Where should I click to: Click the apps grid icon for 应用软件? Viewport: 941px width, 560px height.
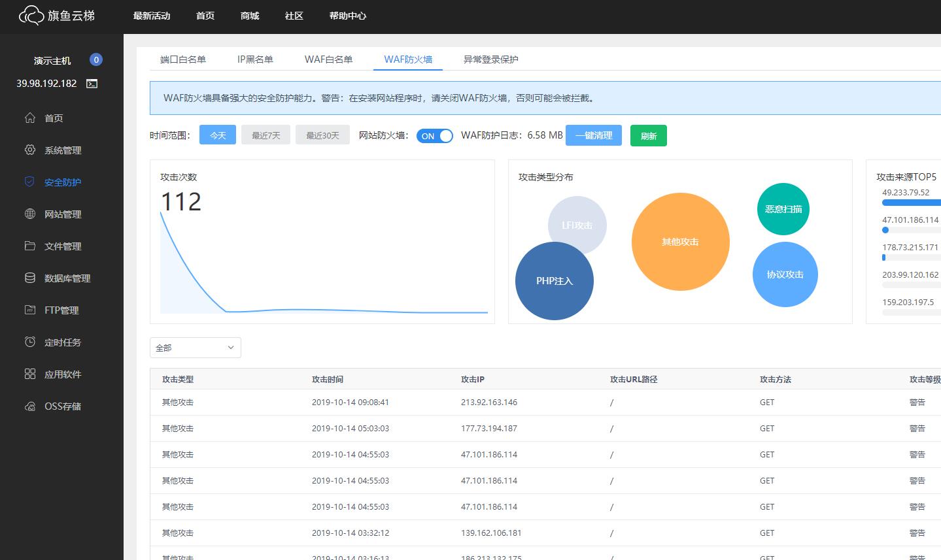click(30, 374)
